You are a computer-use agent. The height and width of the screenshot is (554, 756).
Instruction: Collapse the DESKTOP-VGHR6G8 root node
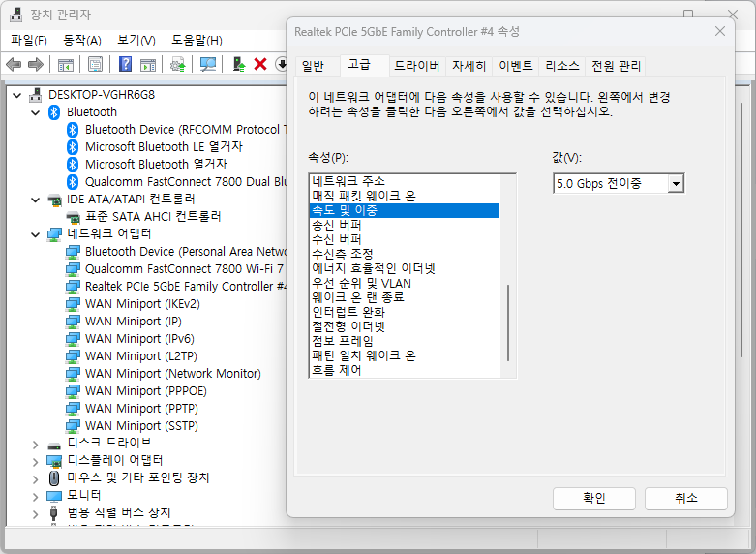pyautogui.click(x=17, y=95)
